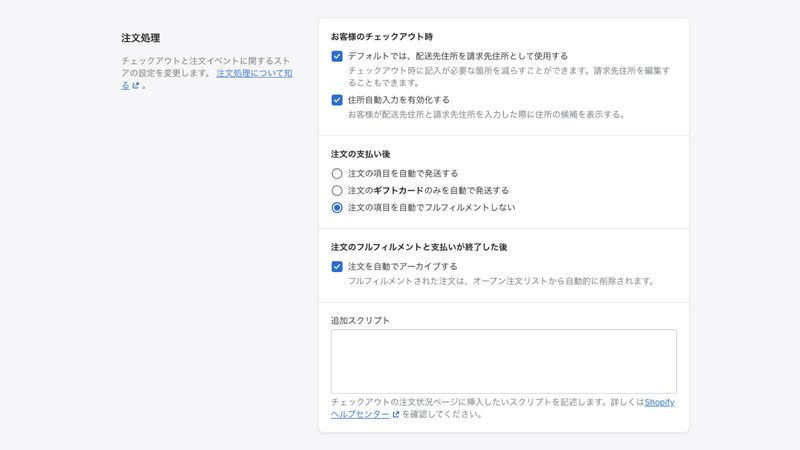The height and width of the screenshot is (450, 800).
Task: Toggle 注文を自動でアーカイブする checkbox
Action: [x=337, y=266]
